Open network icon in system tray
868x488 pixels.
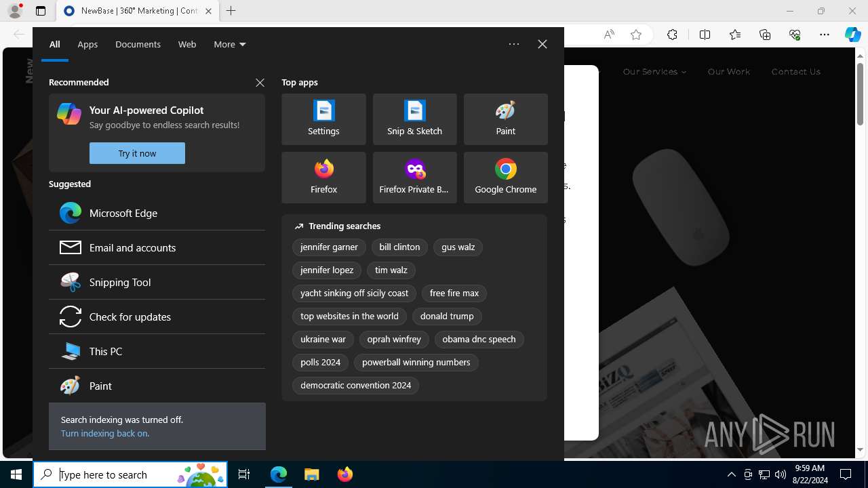click(x=764, y=474)
